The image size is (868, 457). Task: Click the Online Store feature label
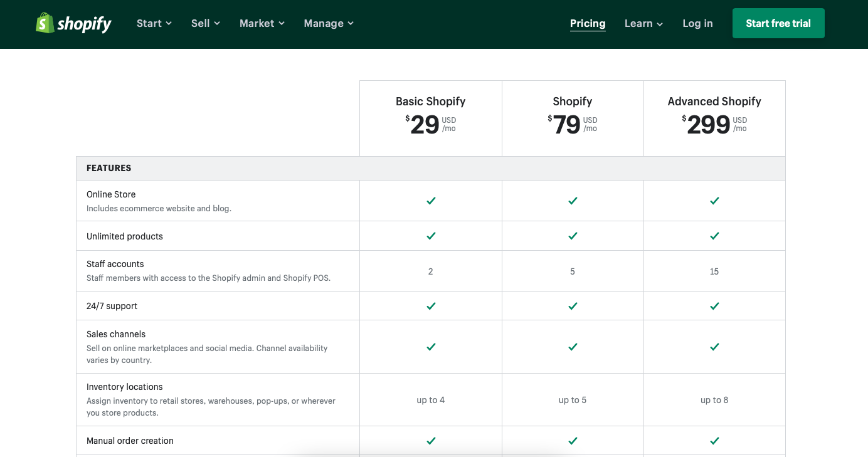(111, 194)
